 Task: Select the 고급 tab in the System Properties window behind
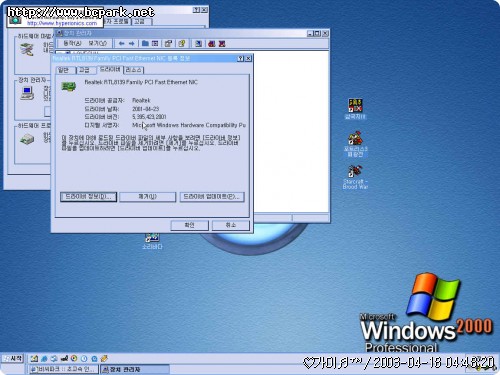(140, 21)
